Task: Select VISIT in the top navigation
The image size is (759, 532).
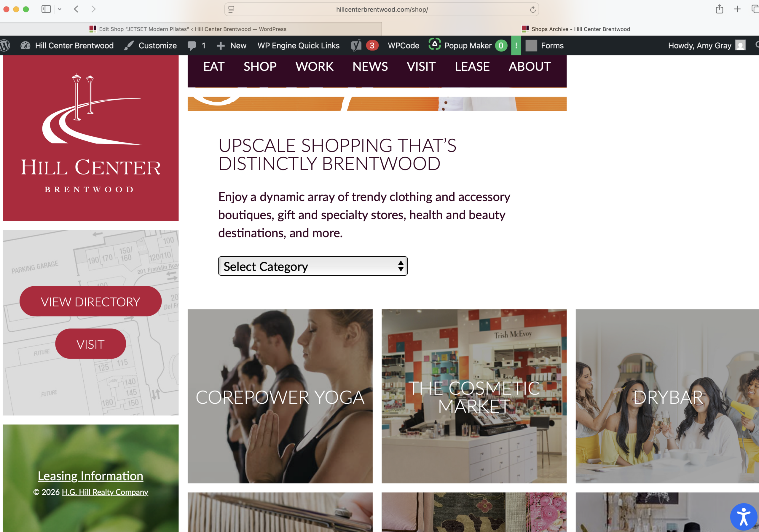Action: tap(421, 66)
